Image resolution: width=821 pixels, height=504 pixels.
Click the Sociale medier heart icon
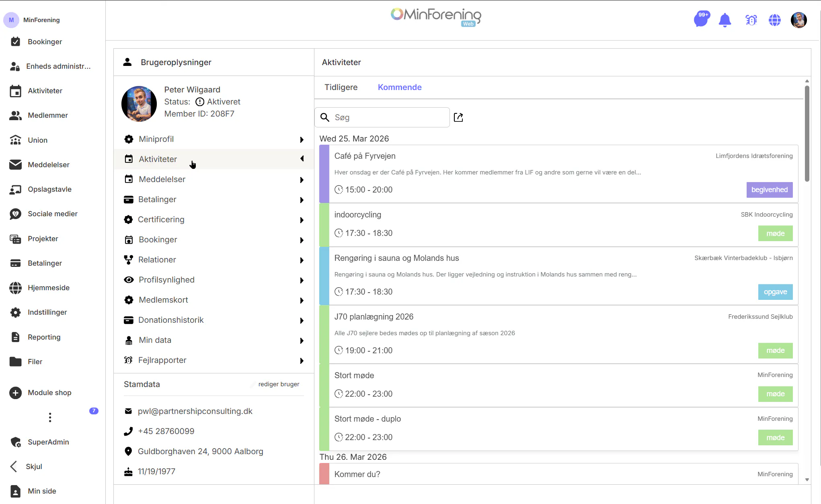[15, 214]
